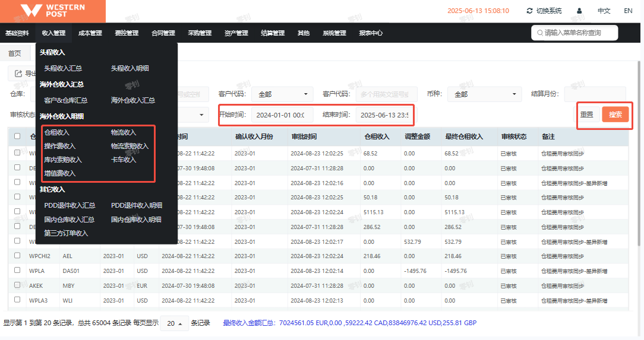Click the 审批时间 column header

coord(304,136)
